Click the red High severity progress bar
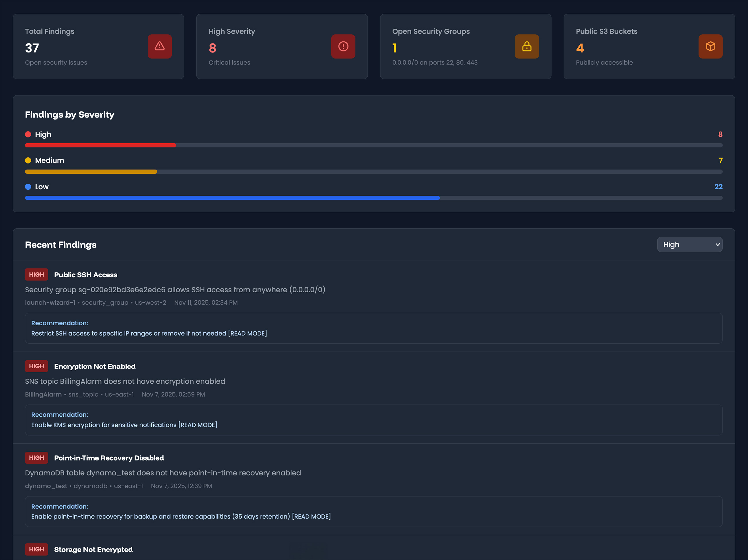This screenshot has height=560, width=748. [100, 145]
